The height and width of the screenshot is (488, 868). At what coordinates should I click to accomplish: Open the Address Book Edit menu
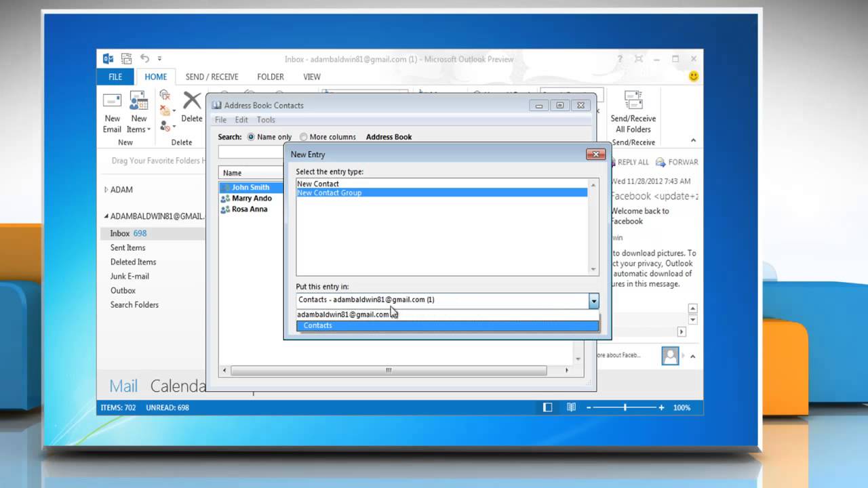point(241,120)
